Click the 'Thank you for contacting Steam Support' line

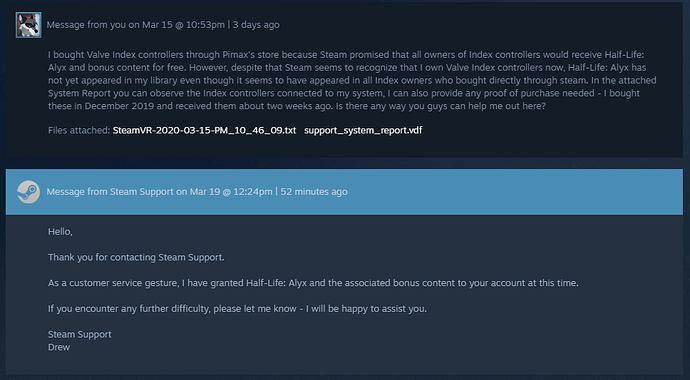136,257
